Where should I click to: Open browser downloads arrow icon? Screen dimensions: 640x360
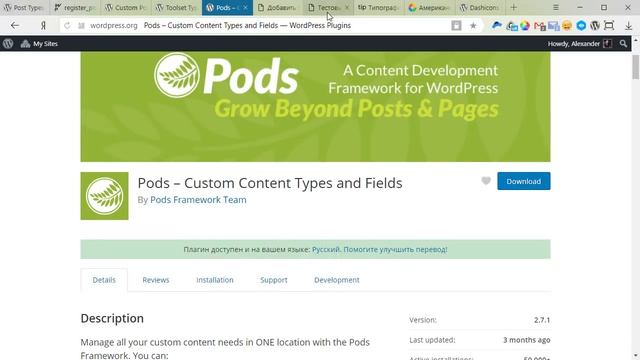pyautogui.click(x=629, y=26)
